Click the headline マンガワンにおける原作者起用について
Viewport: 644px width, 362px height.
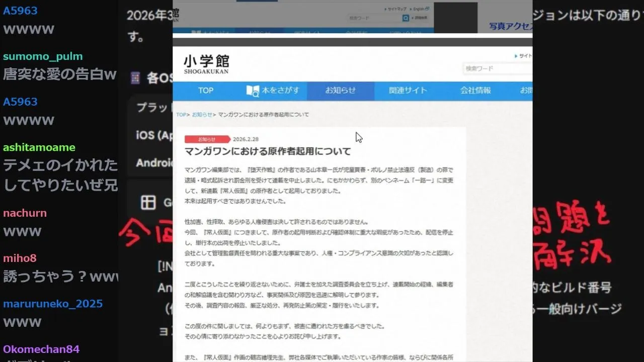pos(268,151)
